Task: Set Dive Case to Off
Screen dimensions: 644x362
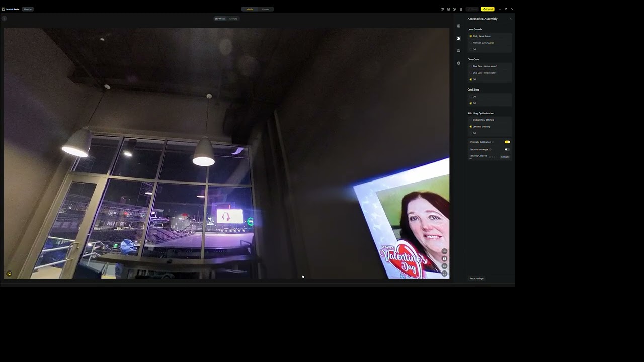Action: pos(473,79)
